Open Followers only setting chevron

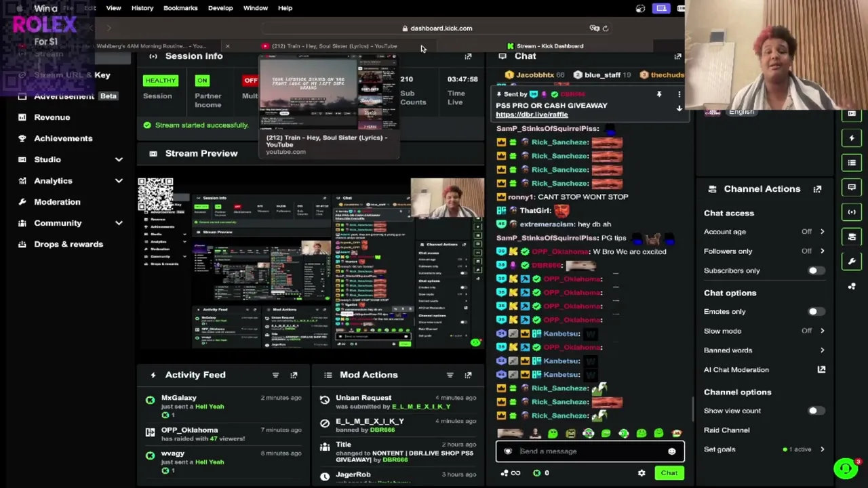click(822, 251)
